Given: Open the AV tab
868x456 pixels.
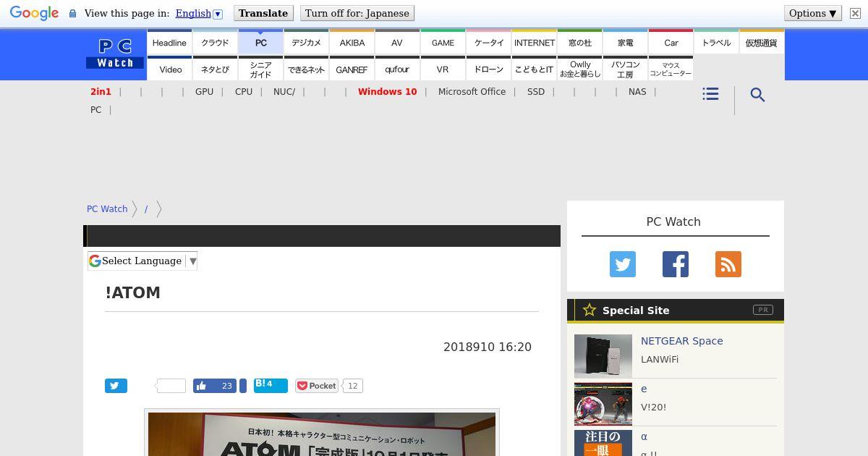Looking at the screenshot, I should [397, 43].
